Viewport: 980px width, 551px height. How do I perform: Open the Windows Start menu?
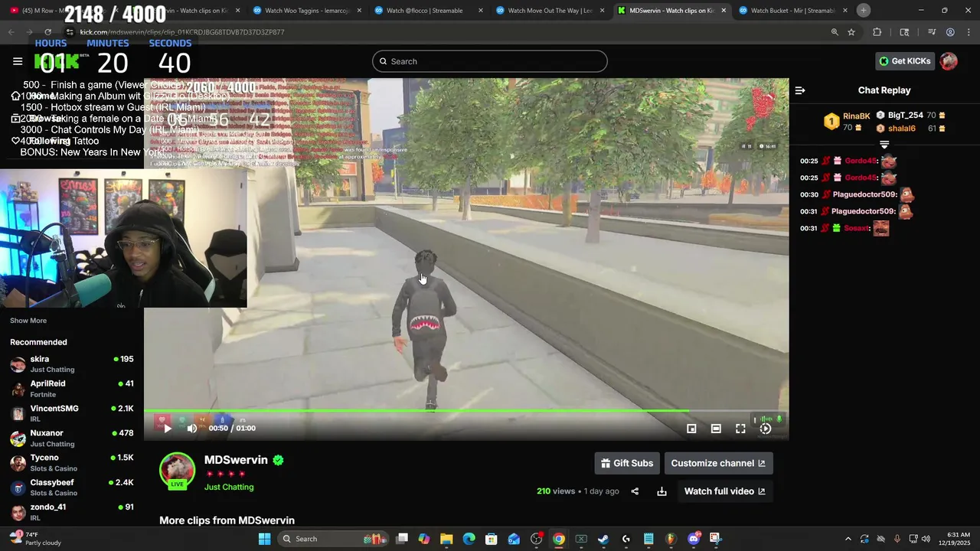[264, 539]
